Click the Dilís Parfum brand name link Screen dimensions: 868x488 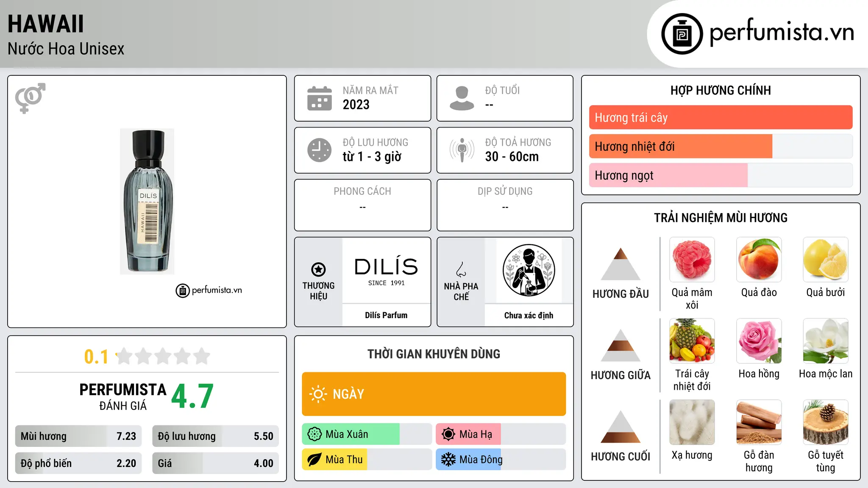click(x=386, y=315)
